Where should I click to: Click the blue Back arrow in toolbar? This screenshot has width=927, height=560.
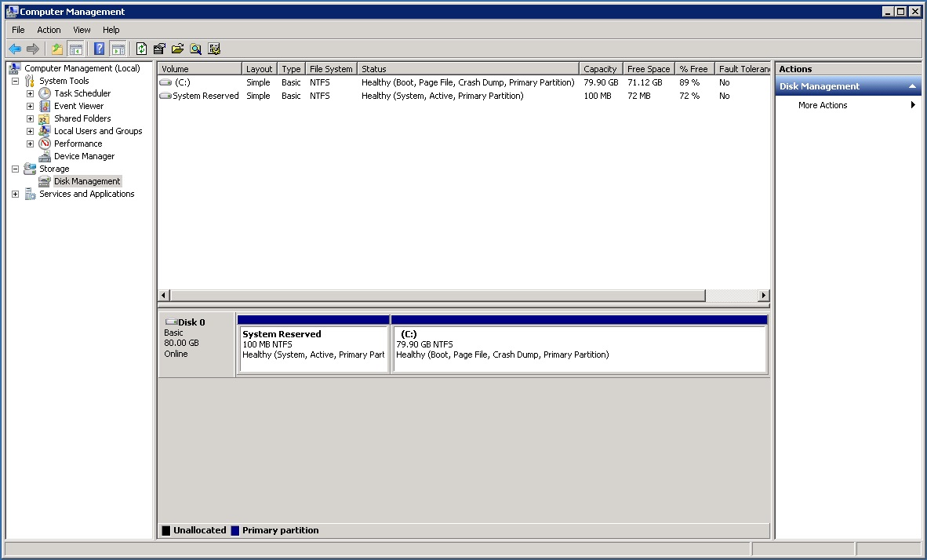[15, 49]
